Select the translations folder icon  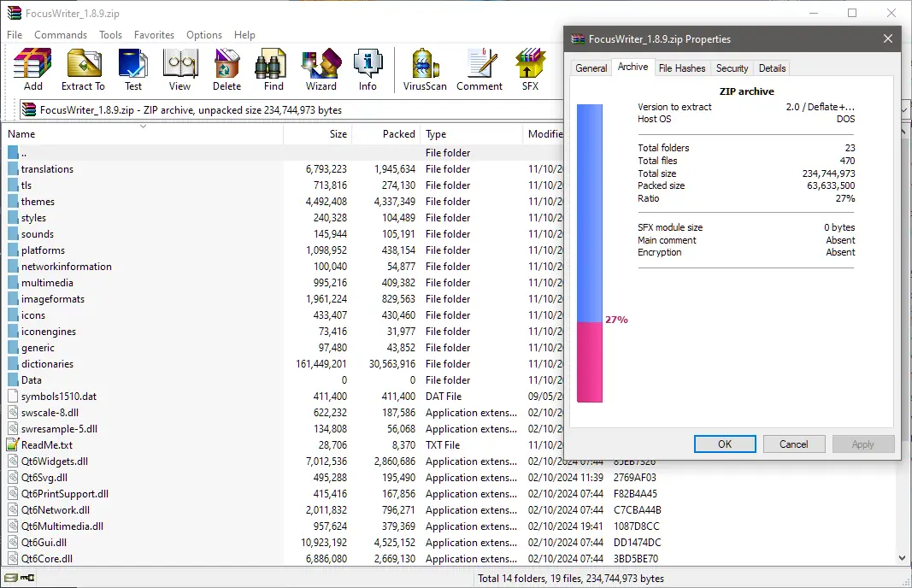click(x=13, y=169)
